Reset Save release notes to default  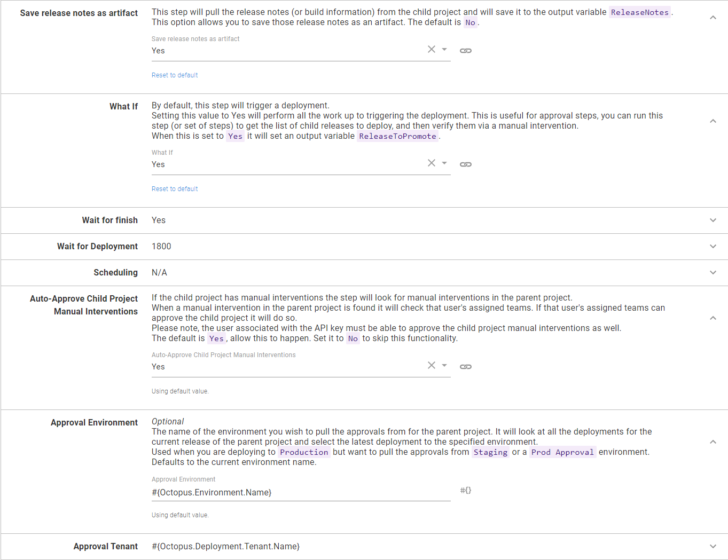click(175, 75)
